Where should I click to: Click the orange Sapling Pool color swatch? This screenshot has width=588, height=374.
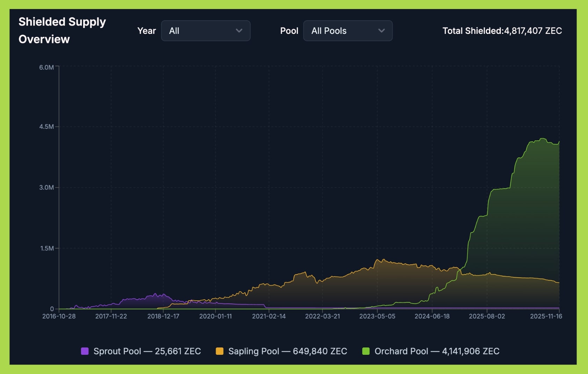click(220, 351)
